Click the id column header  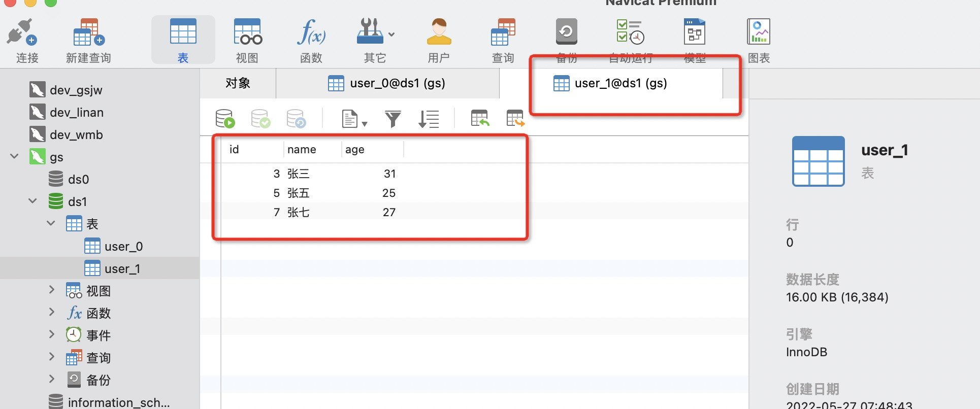pyautogui.click(x=252, y=150)
